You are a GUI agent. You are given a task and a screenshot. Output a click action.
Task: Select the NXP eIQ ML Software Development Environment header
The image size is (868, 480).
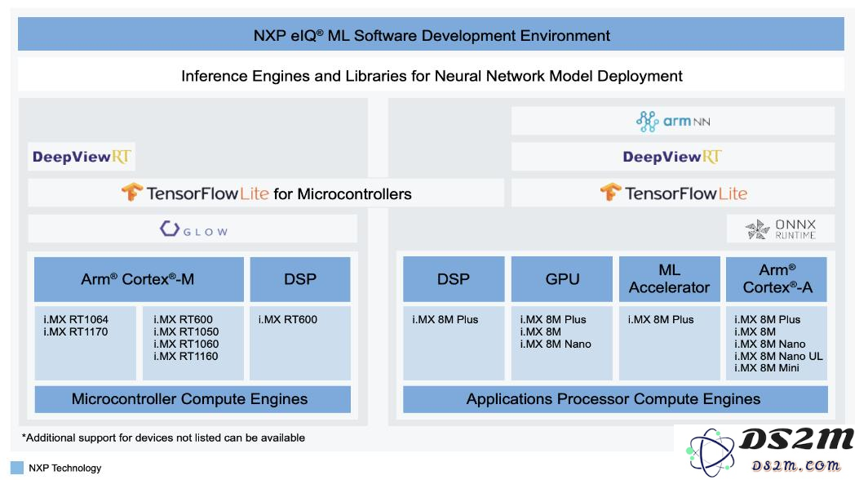(431, 34)
